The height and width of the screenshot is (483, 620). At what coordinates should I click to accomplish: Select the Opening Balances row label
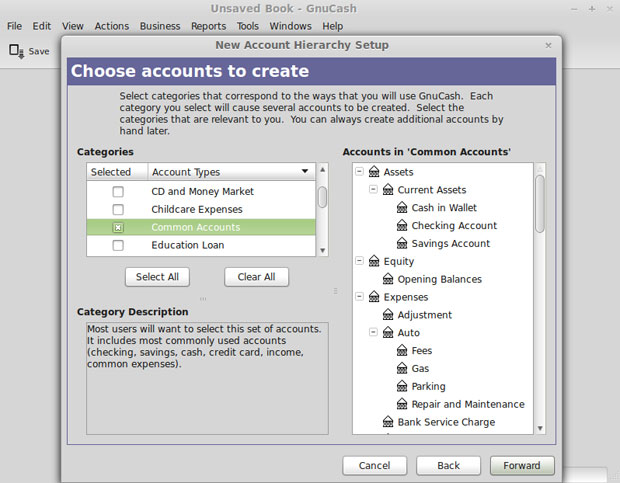(439, 279)
